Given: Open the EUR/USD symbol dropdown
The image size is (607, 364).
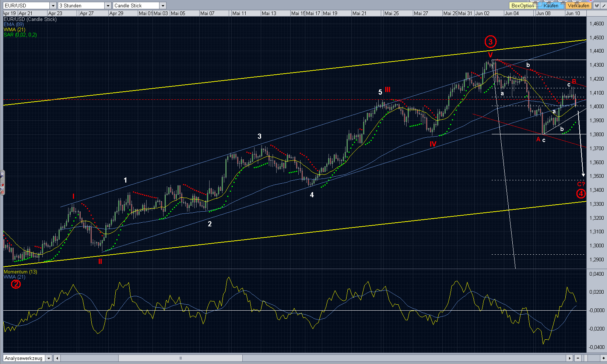Looking at the screenshot, I should pyautogui.click(x=53, y=6).
